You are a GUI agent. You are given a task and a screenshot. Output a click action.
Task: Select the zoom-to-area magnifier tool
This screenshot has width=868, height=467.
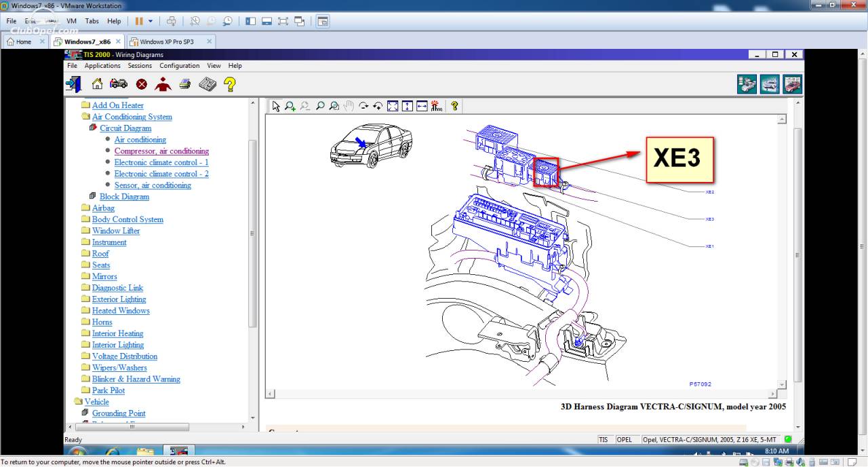tap(334, 106)
